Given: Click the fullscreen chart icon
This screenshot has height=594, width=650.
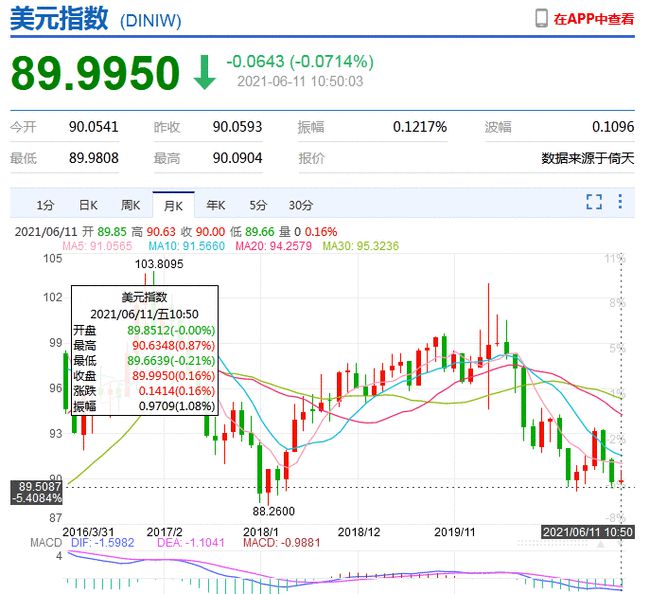Looking at the screenshot, I should tap(594, 203).
